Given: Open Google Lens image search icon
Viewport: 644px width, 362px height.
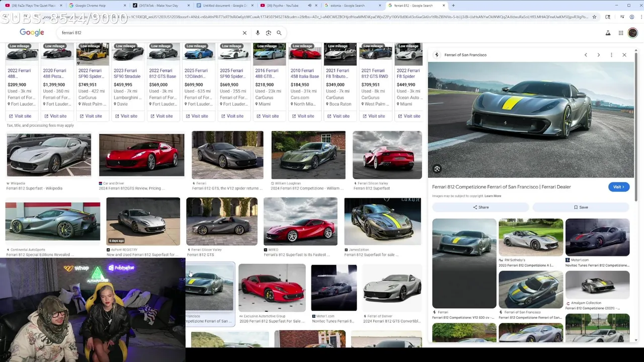Looking at the screenshot, I should [268, 33].
